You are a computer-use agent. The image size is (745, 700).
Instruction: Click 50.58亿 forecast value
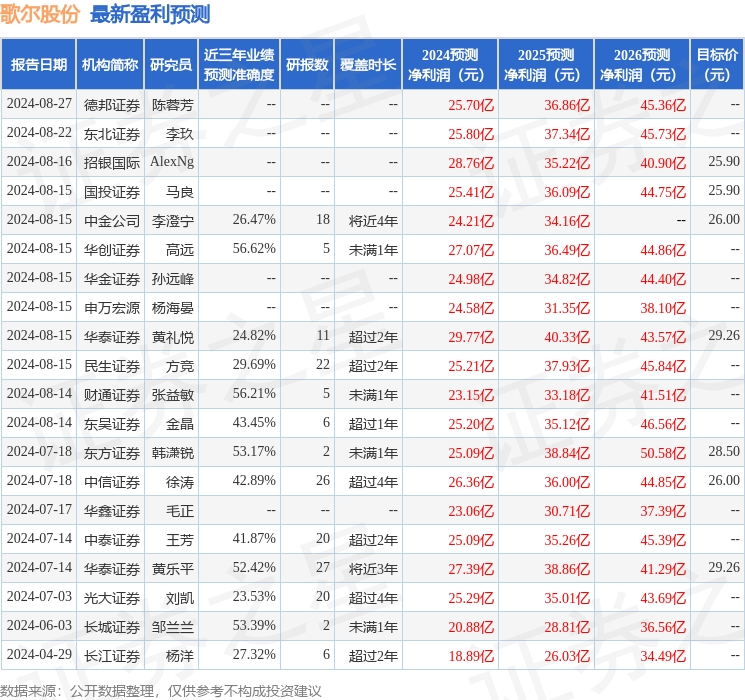[x=663, y=453]
